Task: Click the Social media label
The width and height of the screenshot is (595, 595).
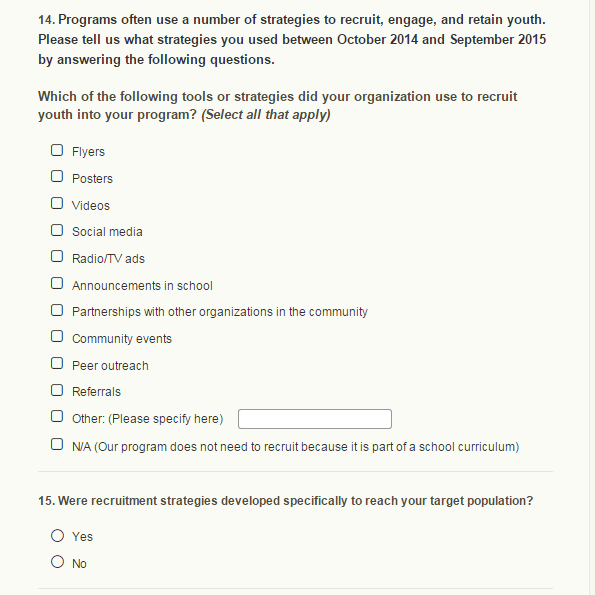Action: [x=107, y=231]
